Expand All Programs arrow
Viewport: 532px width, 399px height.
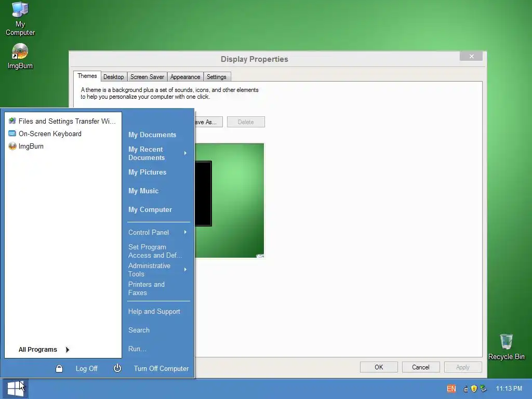tap(67, 350)
